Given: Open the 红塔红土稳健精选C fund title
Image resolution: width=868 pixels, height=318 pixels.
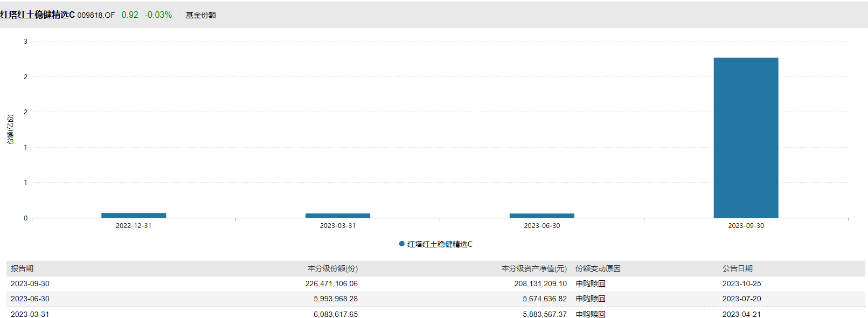Looking at the screenshot, I should click(38, 15).
